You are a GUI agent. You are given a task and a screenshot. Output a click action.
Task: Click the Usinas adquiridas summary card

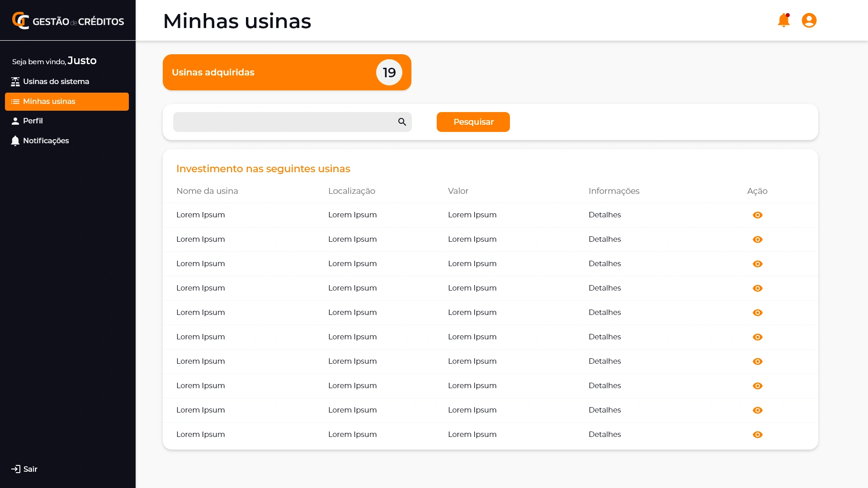coord(287,72)
